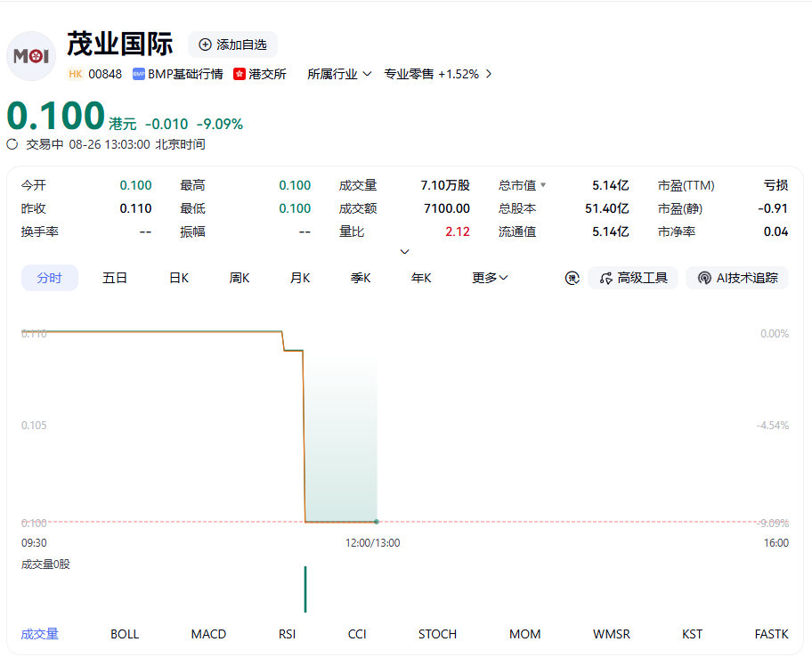Viewport: 812px width, 658px height.
Task: Open AI技术追踪 tracking
Action: tap(737, 278)
